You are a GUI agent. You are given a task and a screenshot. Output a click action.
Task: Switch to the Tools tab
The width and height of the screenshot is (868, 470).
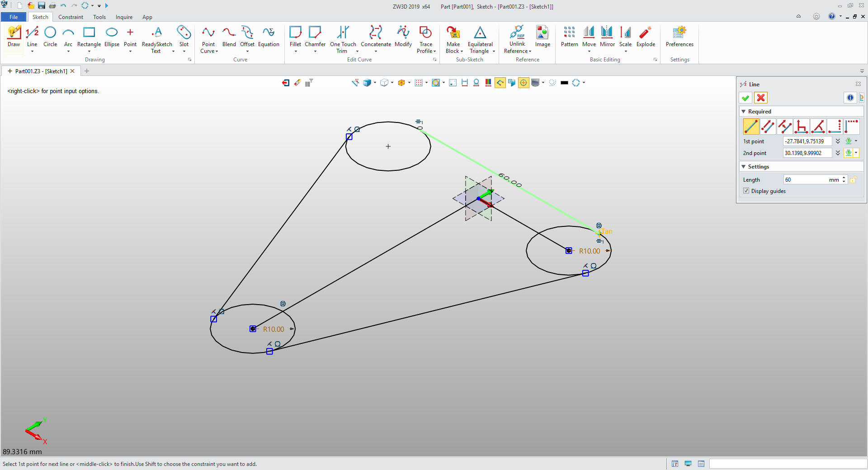[x=99, y=17]
